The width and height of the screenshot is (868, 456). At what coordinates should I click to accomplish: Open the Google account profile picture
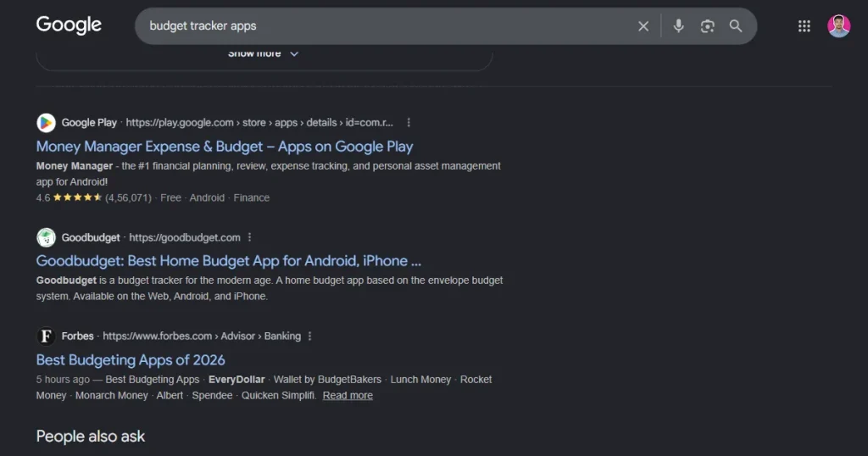click(838, 26)
